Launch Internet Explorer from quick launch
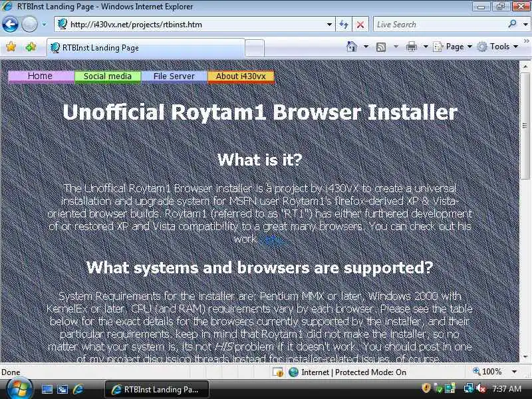The image size is (532, 399). tap(78, 389)
